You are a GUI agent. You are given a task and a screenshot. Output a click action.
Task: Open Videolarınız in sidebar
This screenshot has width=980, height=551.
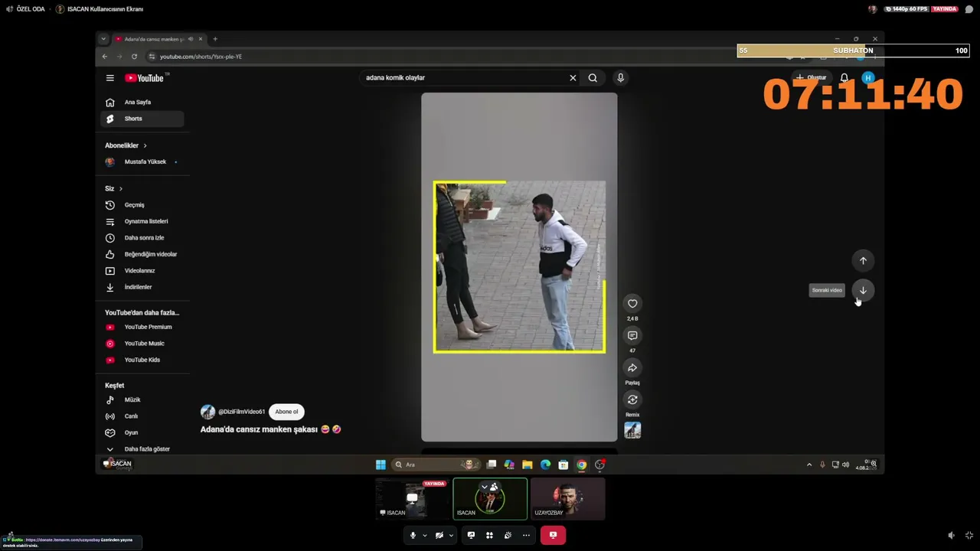pos(142,271)
